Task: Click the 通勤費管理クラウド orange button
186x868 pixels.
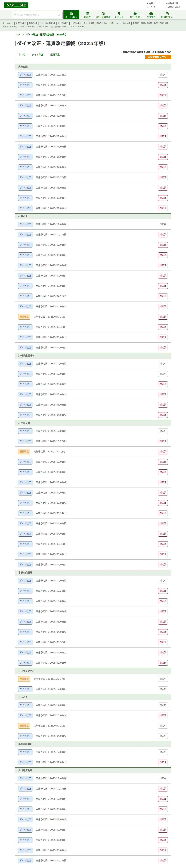Action: tap(158, 57)
